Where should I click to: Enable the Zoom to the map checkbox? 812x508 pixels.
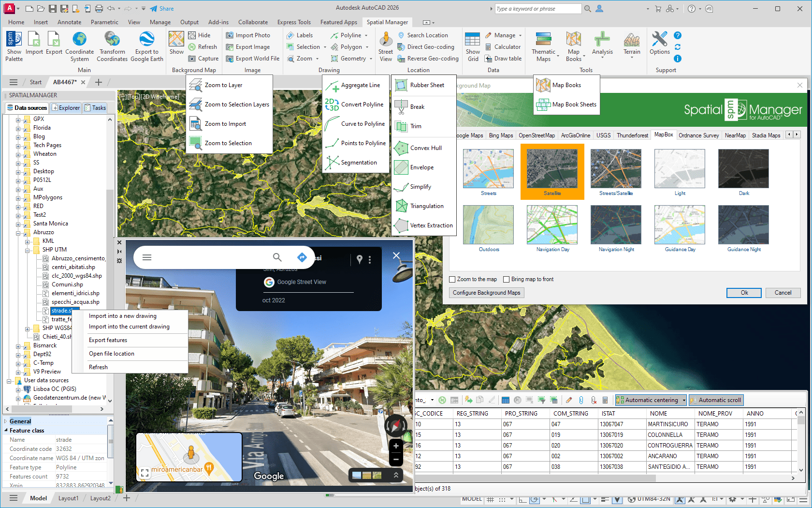click(x=452, y=279)
